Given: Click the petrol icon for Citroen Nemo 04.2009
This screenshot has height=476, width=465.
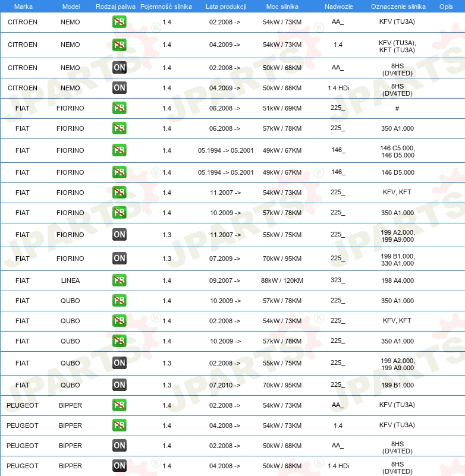Looking at the screenshot, I should click(x=119, y=45).
